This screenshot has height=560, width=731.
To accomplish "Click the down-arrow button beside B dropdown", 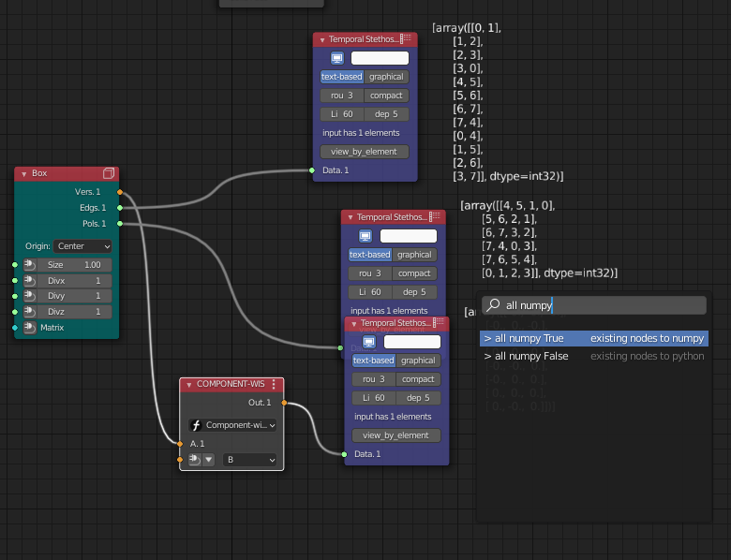I will [x=208, y=460].
